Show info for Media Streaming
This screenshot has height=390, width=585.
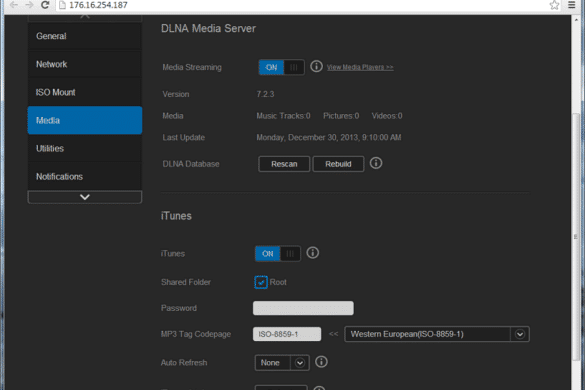pyautogui.click(x=316, y=66)
